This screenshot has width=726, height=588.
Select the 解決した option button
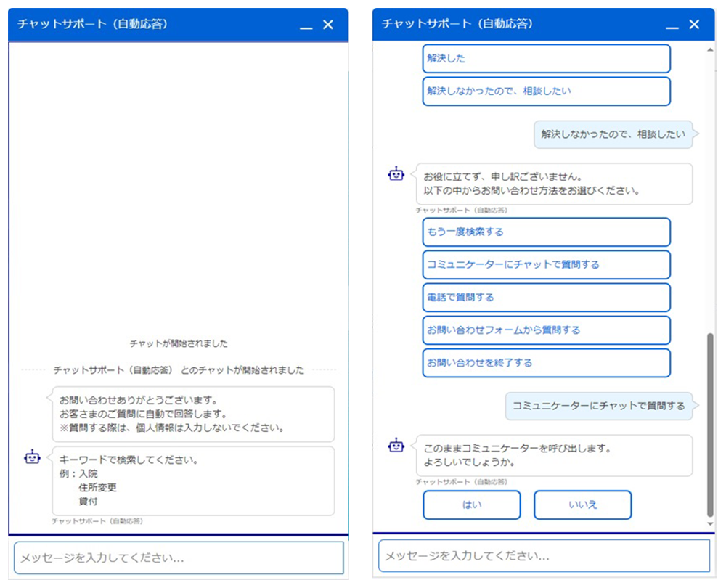(546, 59)
